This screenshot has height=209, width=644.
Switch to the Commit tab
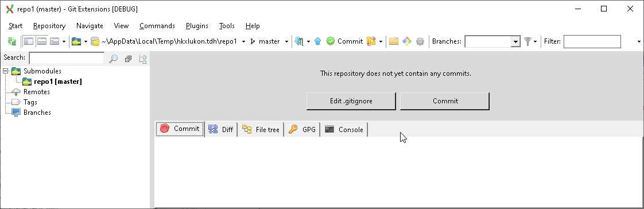pos(180,129)
